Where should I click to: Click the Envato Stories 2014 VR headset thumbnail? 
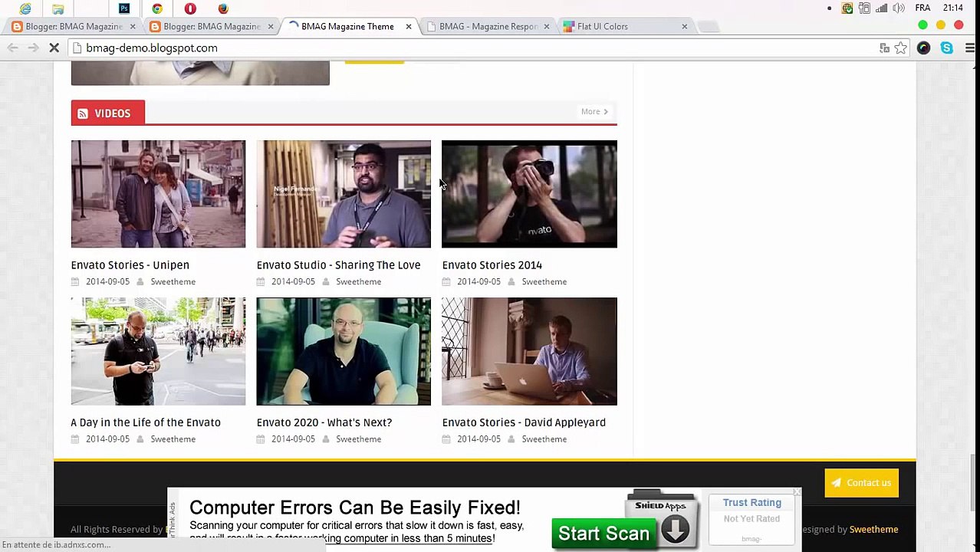point(529,194)
